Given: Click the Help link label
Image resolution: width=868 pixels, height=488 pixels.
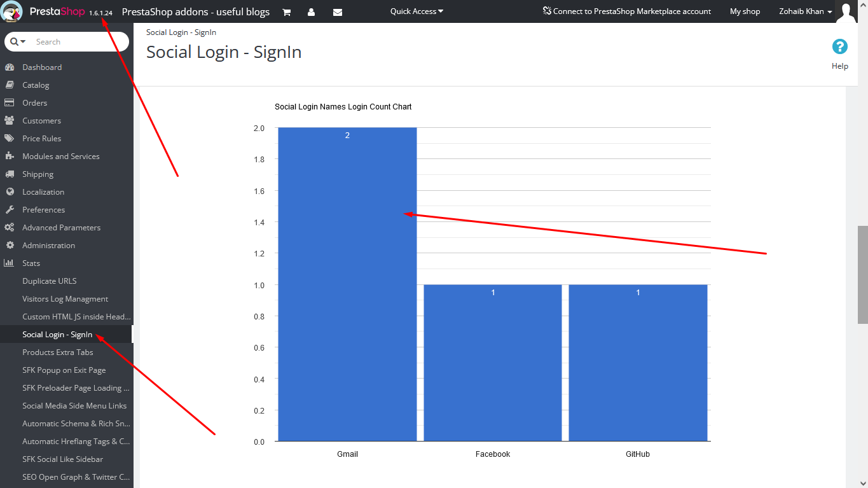Looking at the screenshot, I should click(x=840, y=66).
